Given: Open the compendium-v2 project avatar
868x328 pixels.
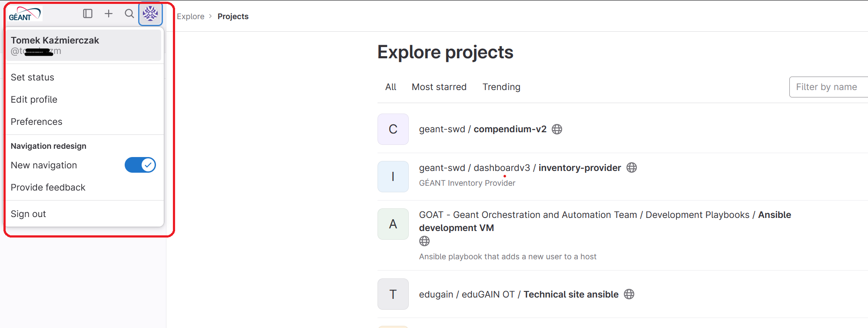Looking at the screenshot, I should pyautogui.click(x=393, y=129).
